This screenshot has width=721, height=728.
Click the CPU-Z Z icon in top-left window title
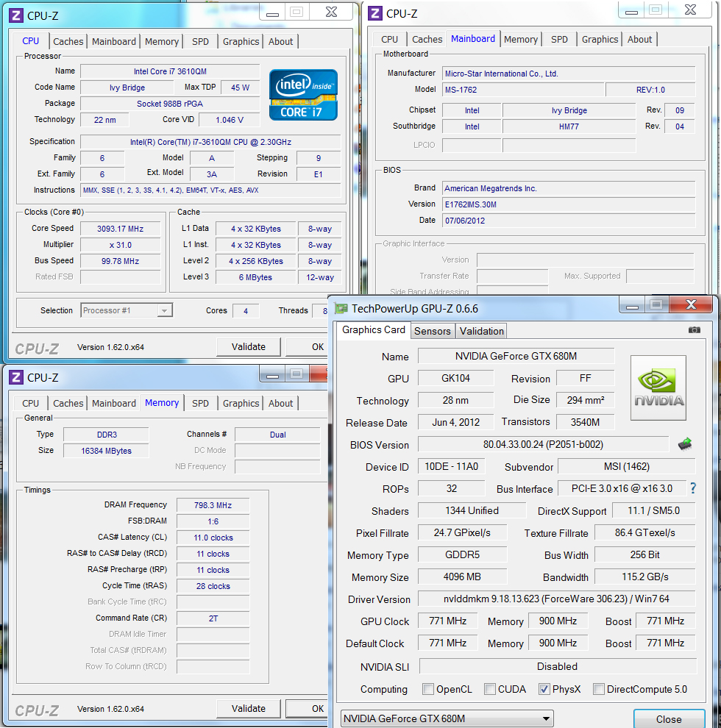point(16,15)
